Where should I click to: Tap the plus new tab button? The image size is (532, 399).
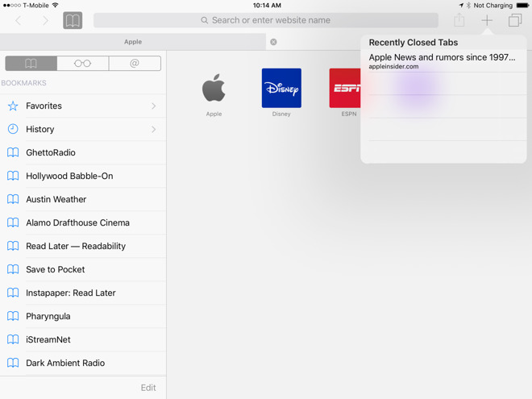pyautogui.click(x=487, y=20)
